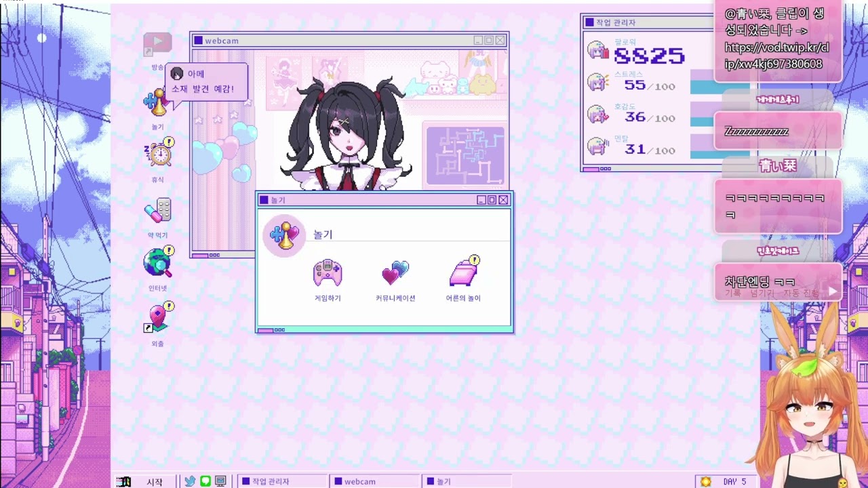Open the Twitter bird taskbar icon
The image size is (868, 488).
pyautogui.click(x=190, y=481)
